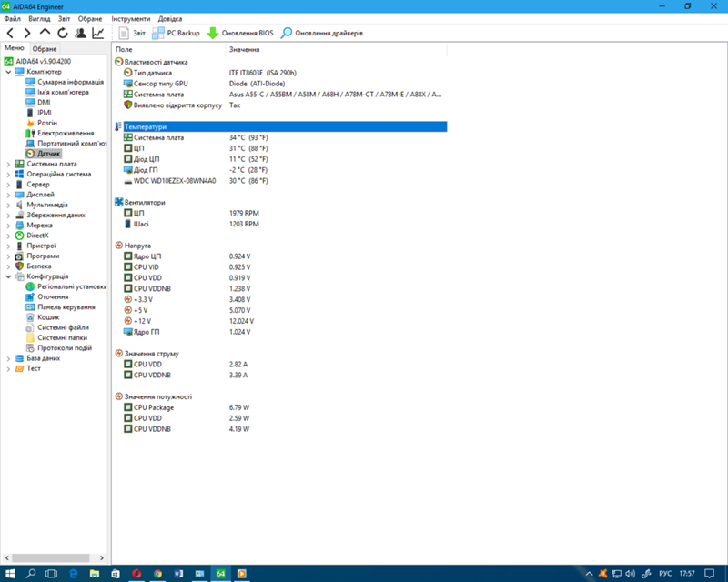Open the user icon in toolbar

point(80,33)
